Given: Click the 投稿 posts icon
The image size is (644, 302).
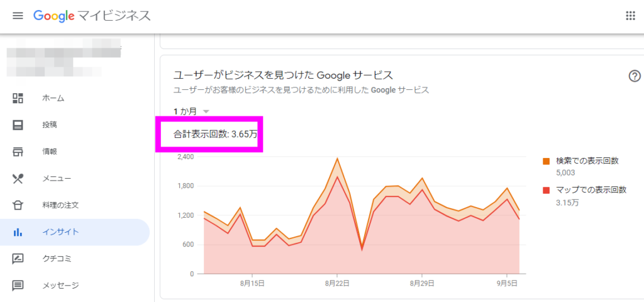Looking at the screenshot, I should [x=18, y=125].
